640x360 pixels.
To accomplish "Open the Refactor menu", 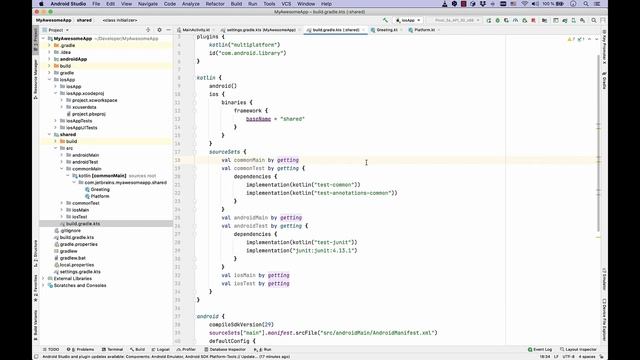I will coord(215,4).
